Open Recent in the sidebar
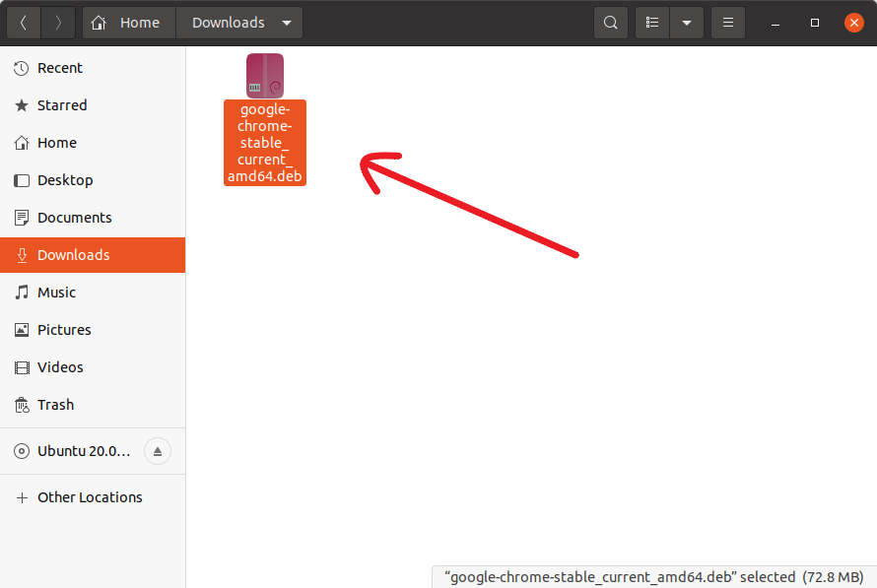Viewport: 877px width, 588px height. [x=93, y=68]
